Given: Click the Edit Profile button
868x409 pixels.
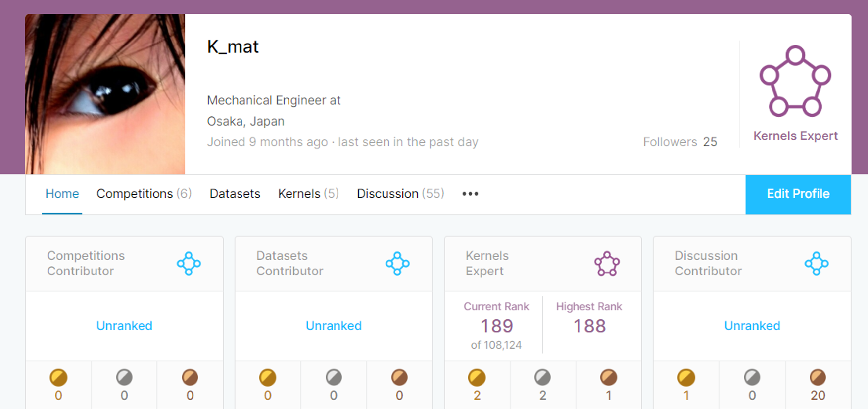Looking at the screenshot, I should 798,194.
